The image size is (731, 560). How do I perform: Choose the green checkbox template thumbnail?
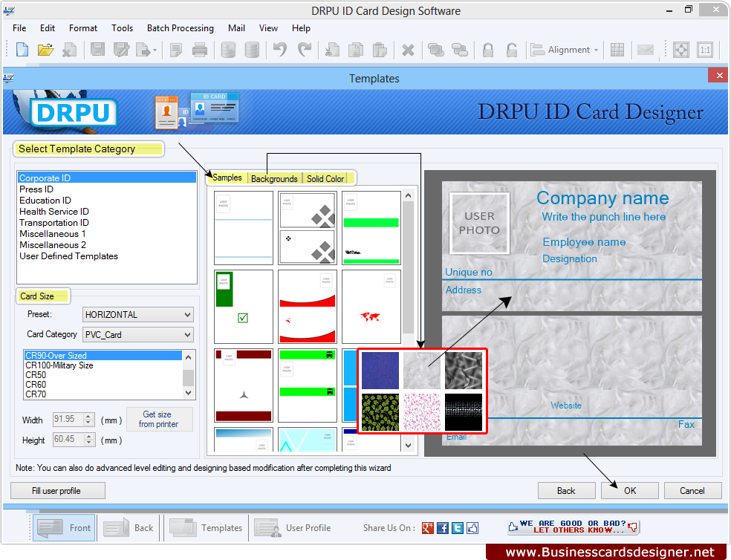[x=244, y=306]
